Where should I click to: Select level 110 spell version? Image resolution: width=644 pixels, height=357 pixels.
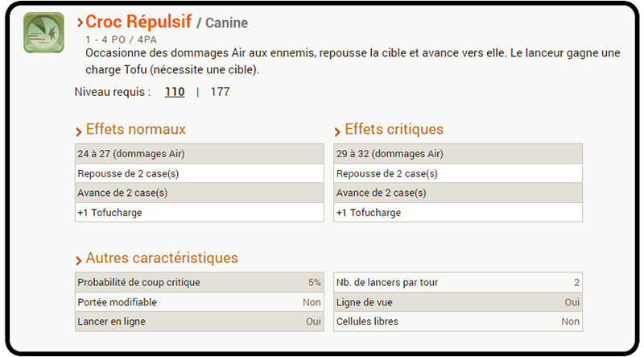(175, 92)
